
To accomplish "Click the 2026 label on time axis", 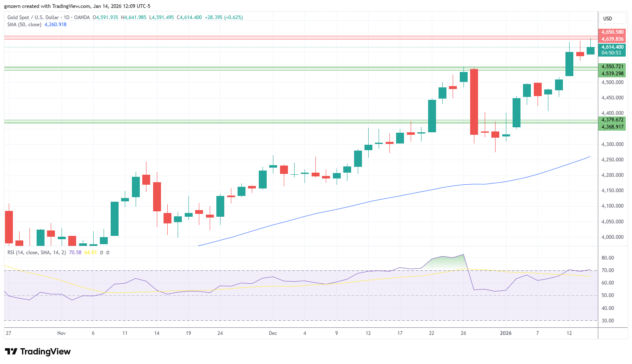I will [506, 333].
